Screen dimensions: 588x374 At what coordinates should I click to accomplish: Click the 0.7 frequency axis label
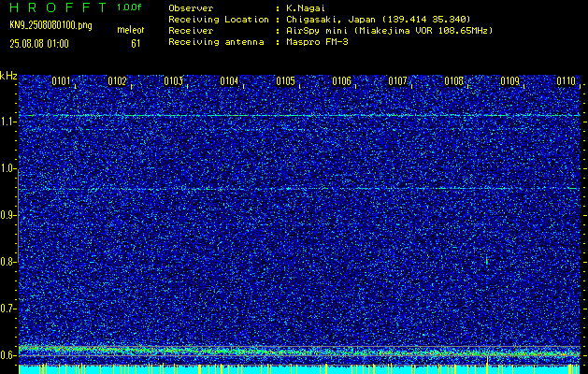tap(7, 309)
